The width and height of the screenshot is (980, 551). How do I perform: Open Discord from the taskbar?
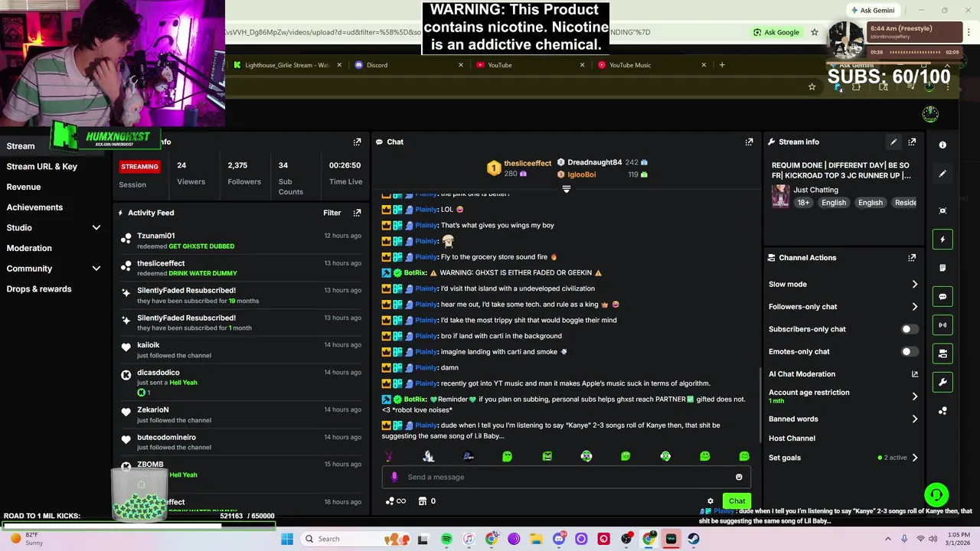tap(559, 539)
